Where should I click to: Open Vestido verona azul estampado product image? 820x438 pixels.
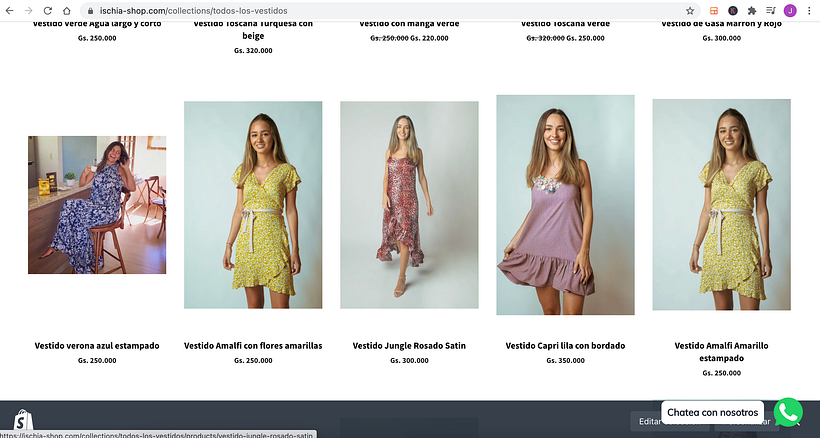click(x=97, y=205)
